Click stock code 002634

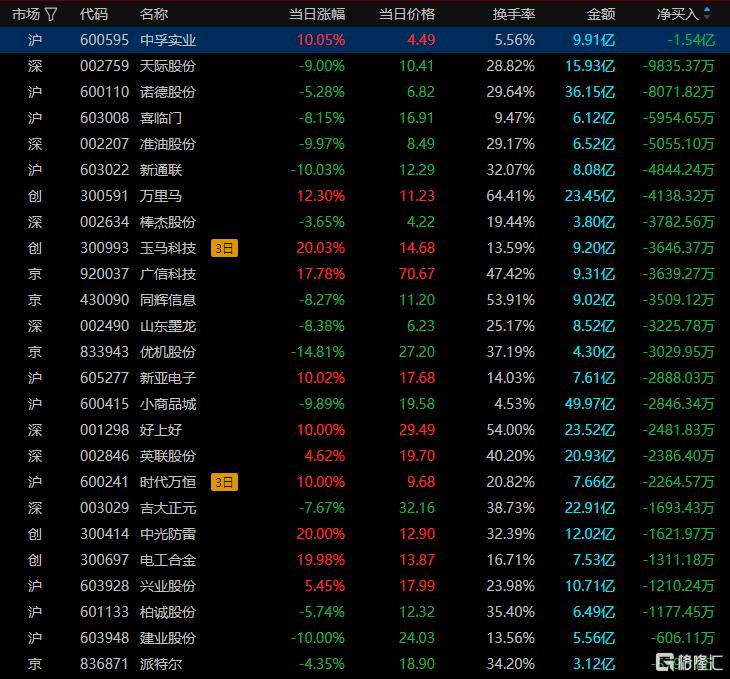(104, 222)
